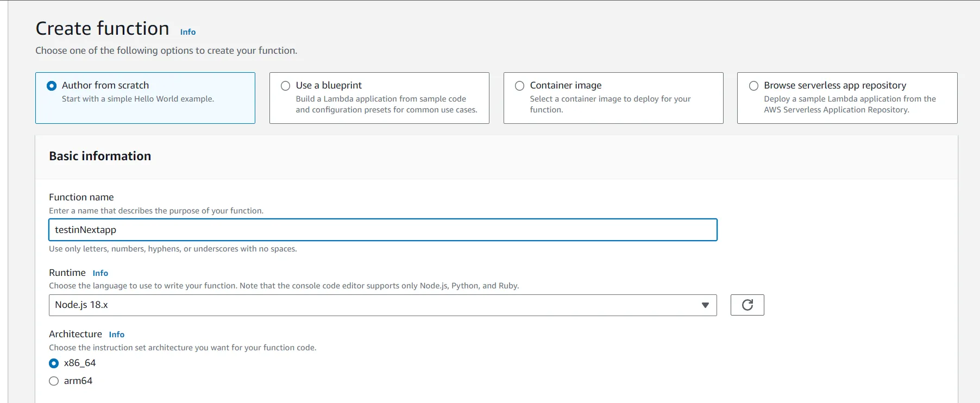
Task: Click the Function name field label
Action: pos(81,197)
